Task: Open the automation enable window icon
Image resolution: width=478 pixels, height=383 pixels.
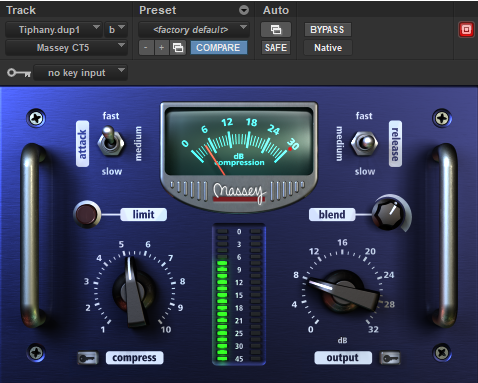Action: click(276, 30)
